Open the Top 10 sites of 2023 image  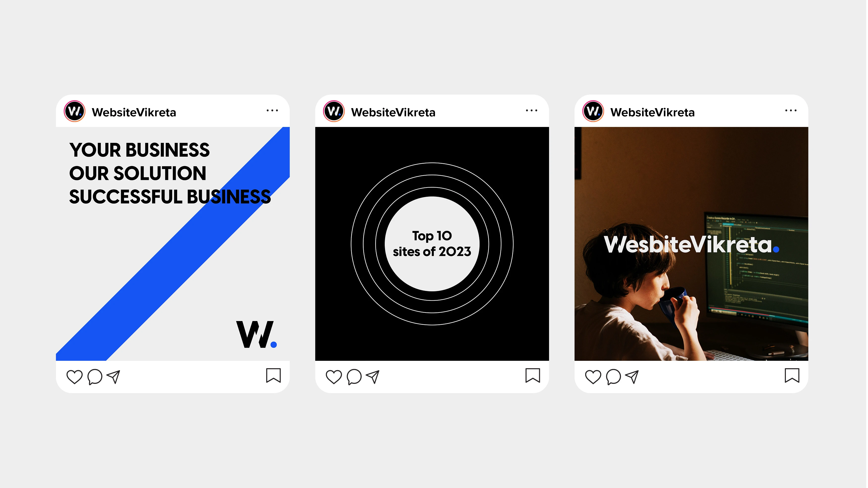(x=432, y=244)
